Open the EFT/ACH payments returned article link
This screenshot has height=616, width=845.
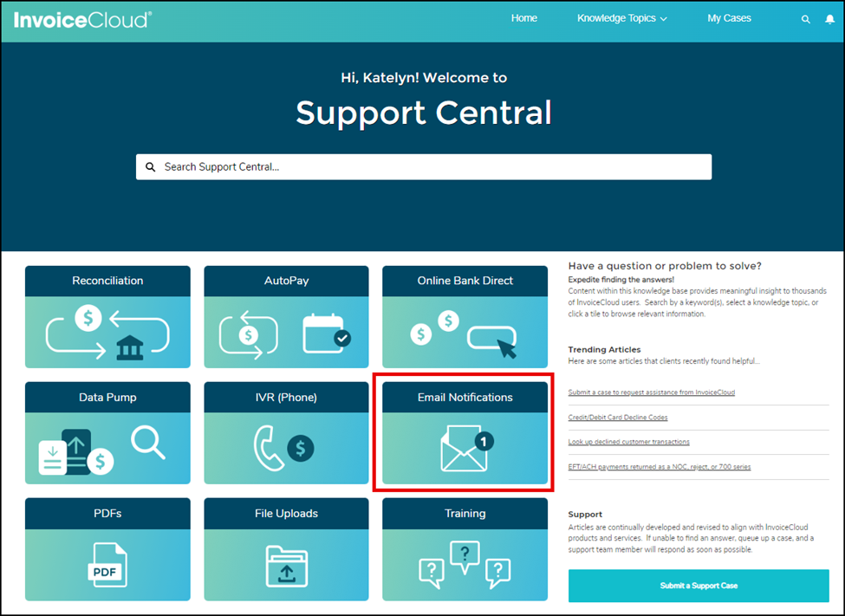[659, 467]
